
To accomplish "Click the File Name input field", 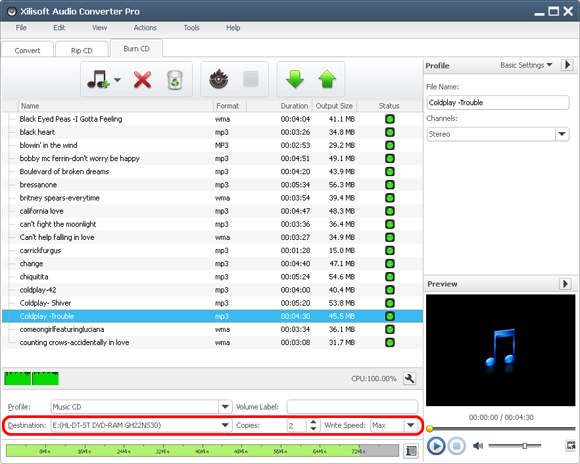I will pyautogui.click(x=498, y=102).
